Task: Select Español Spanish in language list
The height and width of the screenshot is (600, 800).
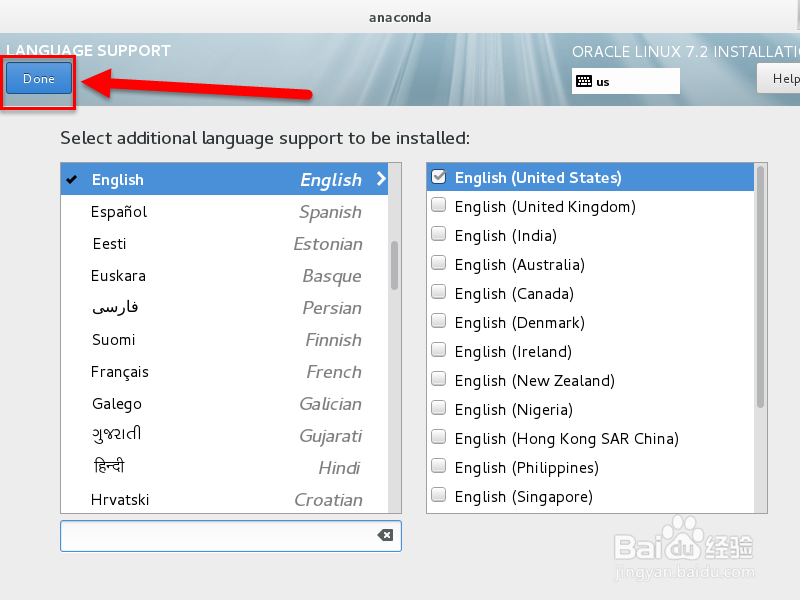Action: (x=224, y=212)
